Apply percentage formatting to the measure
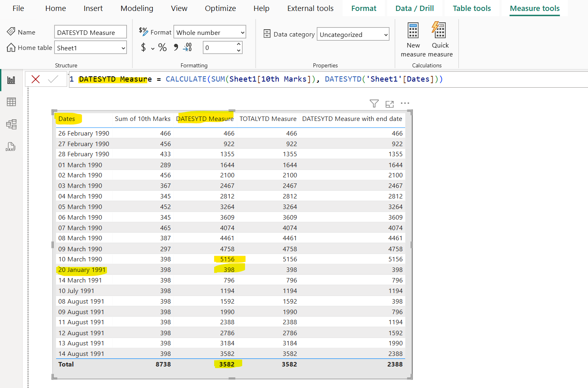Viewport: 588px width, 388px height. coord(162,47)
